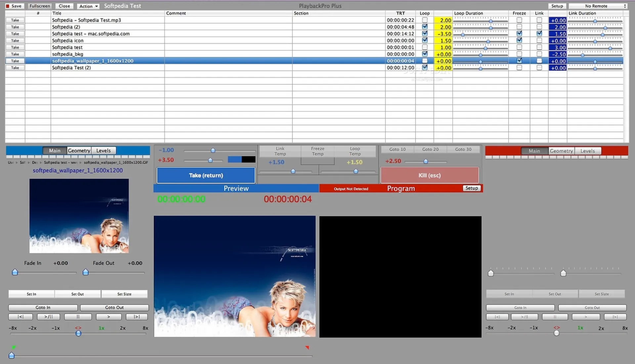The width and height of the screenshot is (635, 364).
Task: Jump to clip start in left panel
Action: [21, 317]
